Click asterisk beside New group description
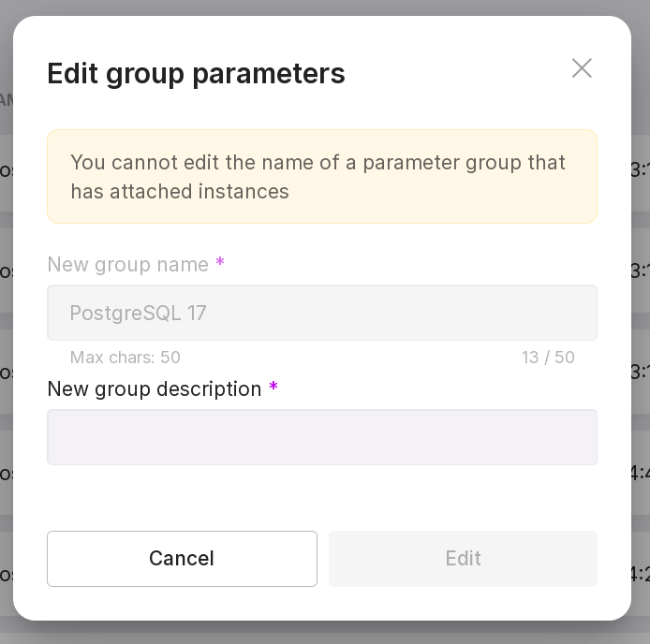Image resolution: width=650 pixels, height=644 pixels. pyautogui.click(x=273, y=388)
